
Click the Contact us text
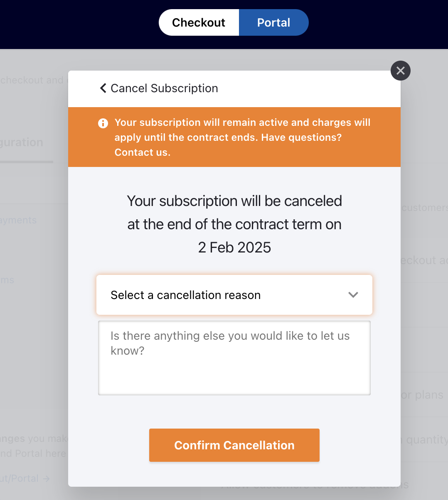142,152
